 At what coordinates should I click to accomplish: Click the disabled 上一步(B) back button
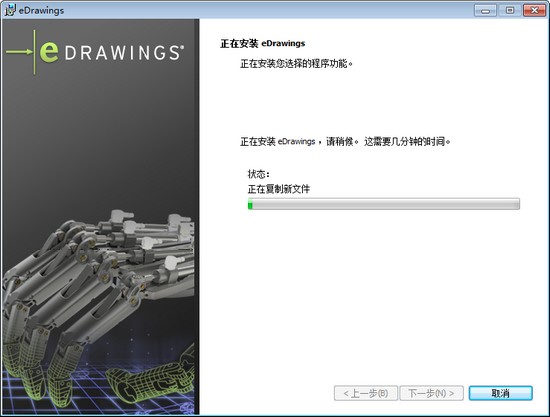pos(366,393)
